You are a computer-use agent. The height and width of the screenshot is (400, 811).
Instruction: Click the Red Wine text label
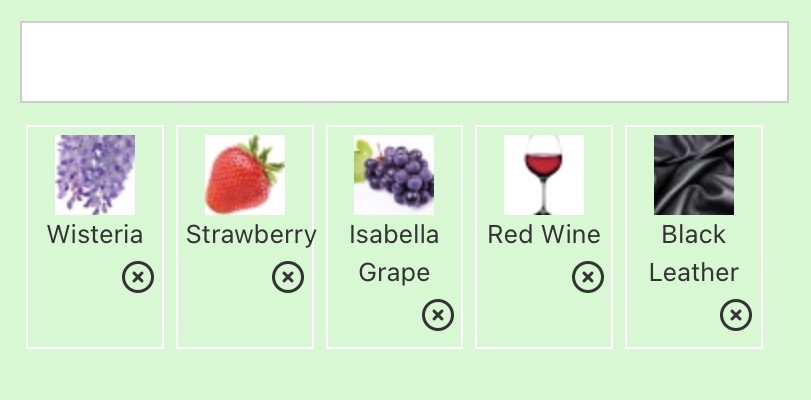pos(544,235)
